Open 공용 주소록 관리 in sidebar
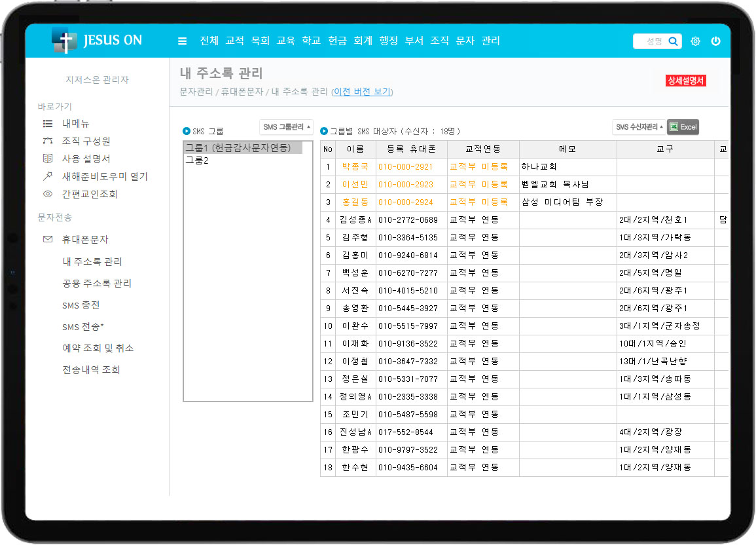The image size is (756, 545). 97,284
